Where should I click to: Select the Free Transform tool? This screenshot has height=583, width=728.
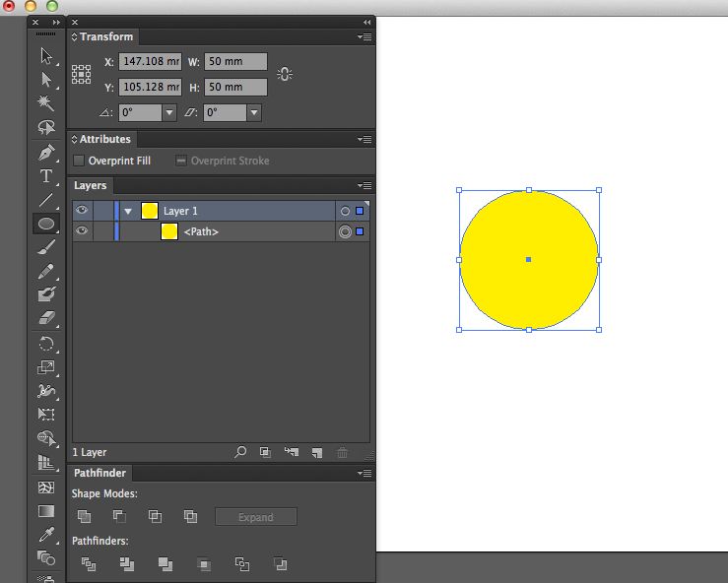tap(46, 414)
